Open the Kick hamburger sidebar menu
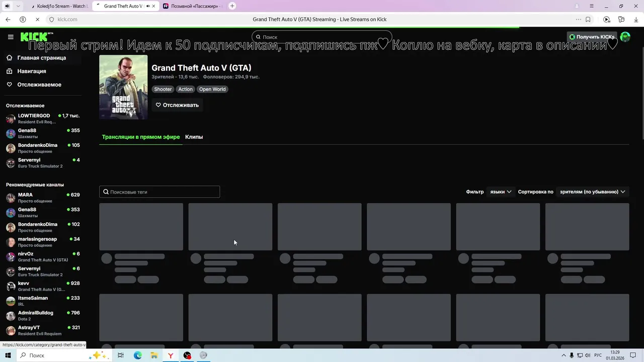Viewport: 644px width, 362px height. coord(11,37)
